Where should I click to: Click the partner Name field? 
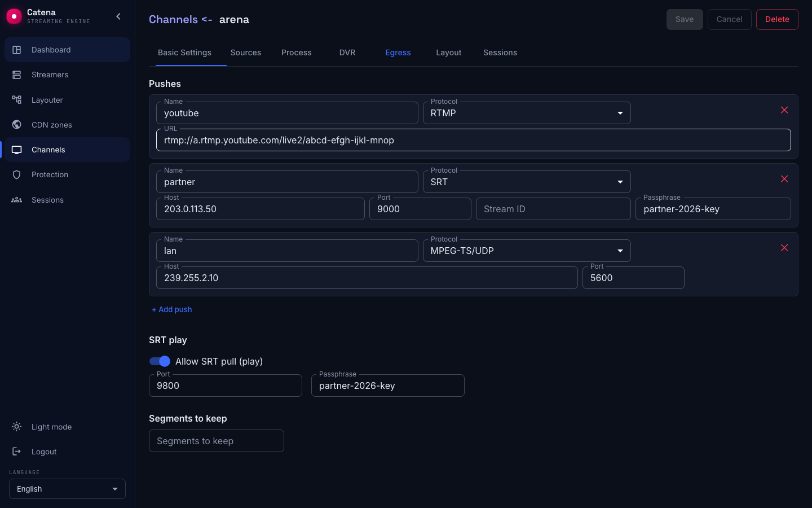[287, 182]
